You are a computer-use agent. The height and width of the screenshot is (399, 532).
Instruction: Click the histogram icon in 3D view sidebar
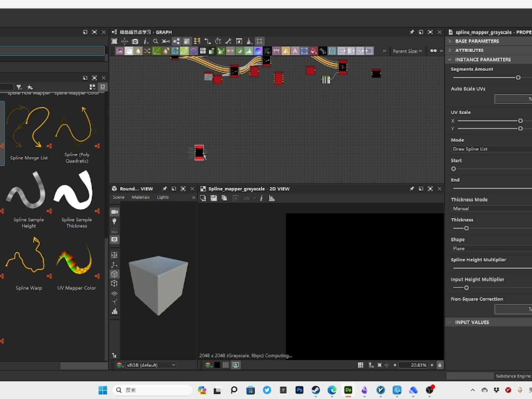pos(115,311)
